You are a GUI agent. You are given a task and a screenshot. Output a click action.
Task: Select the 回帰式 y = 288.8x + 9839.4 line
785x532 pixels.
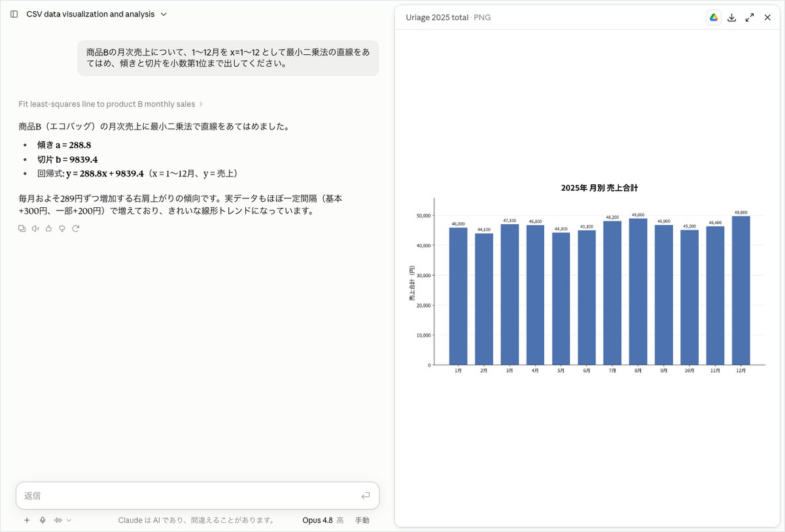click(139, 174)
